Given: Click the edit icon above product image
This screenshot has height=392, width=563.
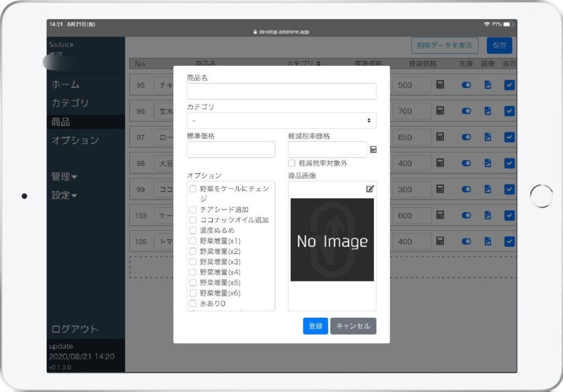Looking at the screenshot, I should coord(370,189).
